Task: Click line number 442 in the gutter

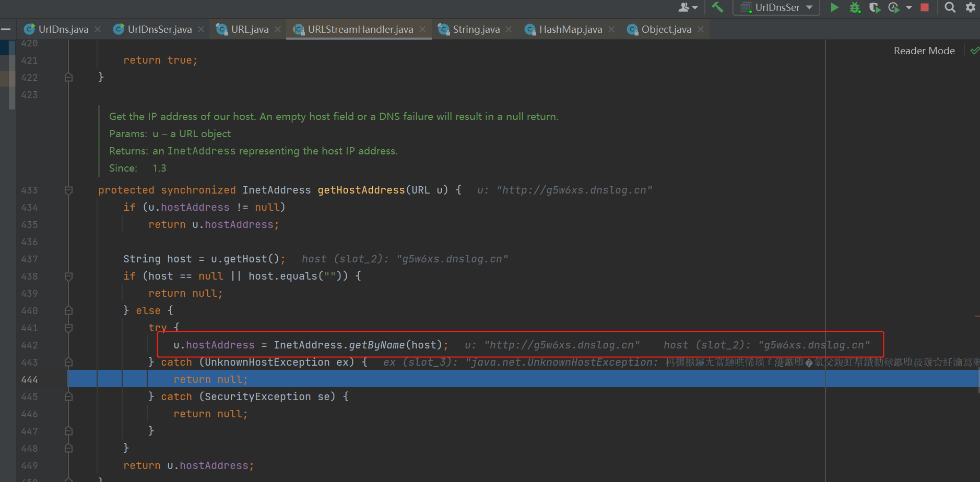Action: (29, 345)
